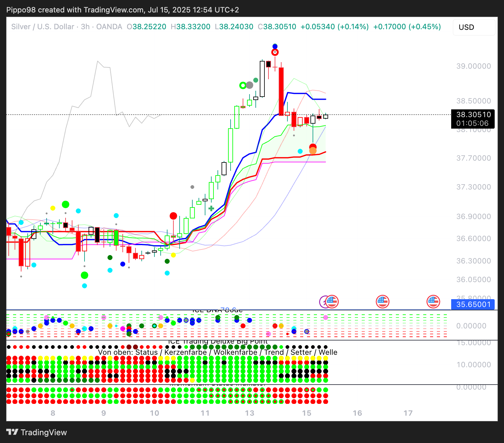Select ICE Trading Deluxe Big Point indicator title
504x443 pixels.
218,341
